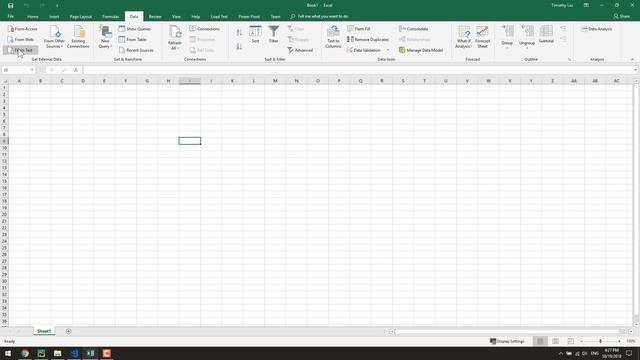Click zoom in plus button

click(x=620, y=341)
